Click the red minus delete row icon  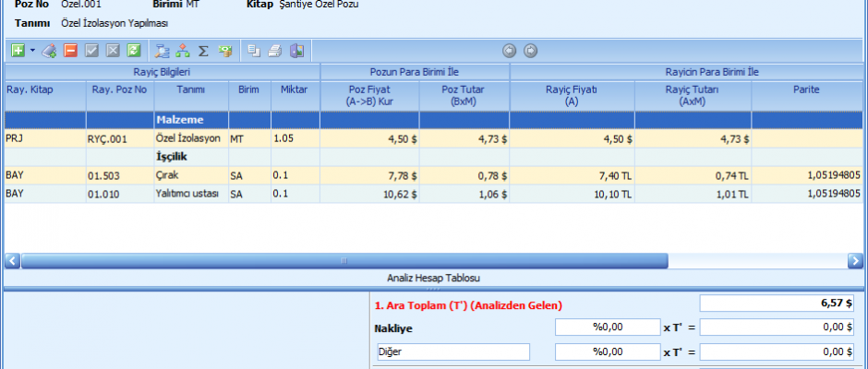click(x=71, y=51)
